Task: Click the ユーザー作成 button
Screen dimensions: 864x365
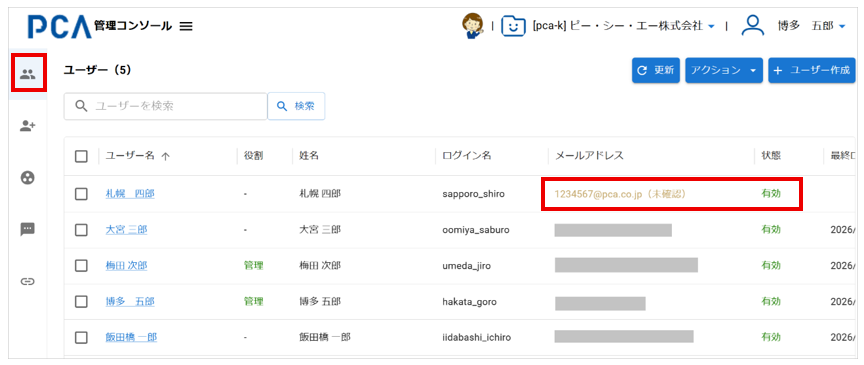Action: pyautogui.click(x=812, y=71)
